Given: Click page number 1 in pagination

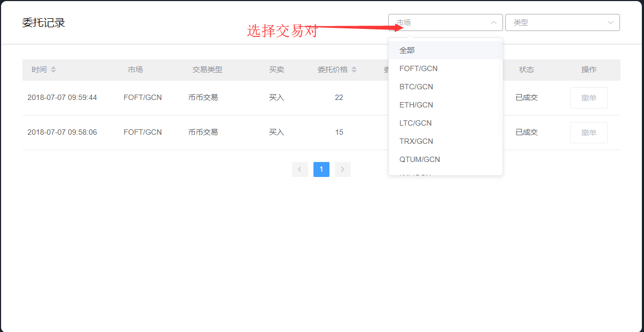Looking at the screenshot, I should pos(321,169).
